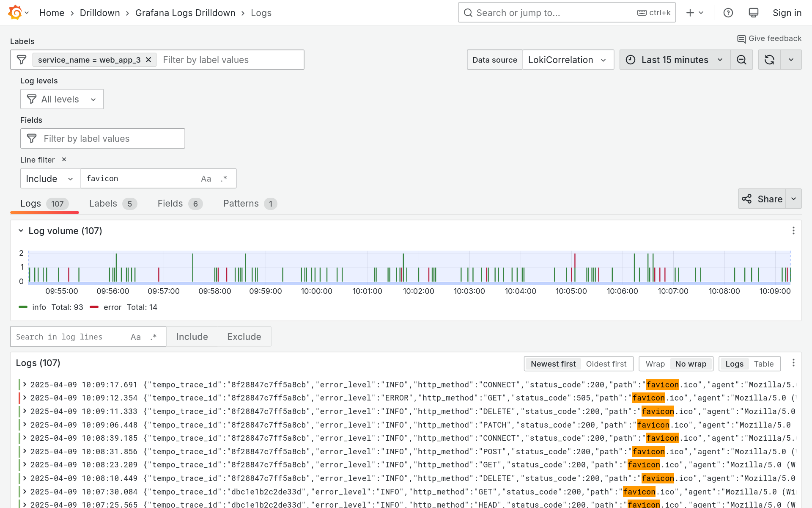Switch to the Patterns tab
The image size is (812, 508).
tap(250, 204)
